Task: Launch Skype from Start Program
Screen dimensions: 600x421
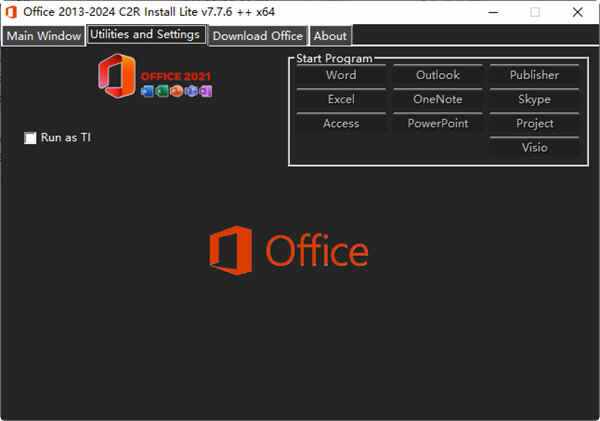Action: pyautogui.click(x=534, y=99)
